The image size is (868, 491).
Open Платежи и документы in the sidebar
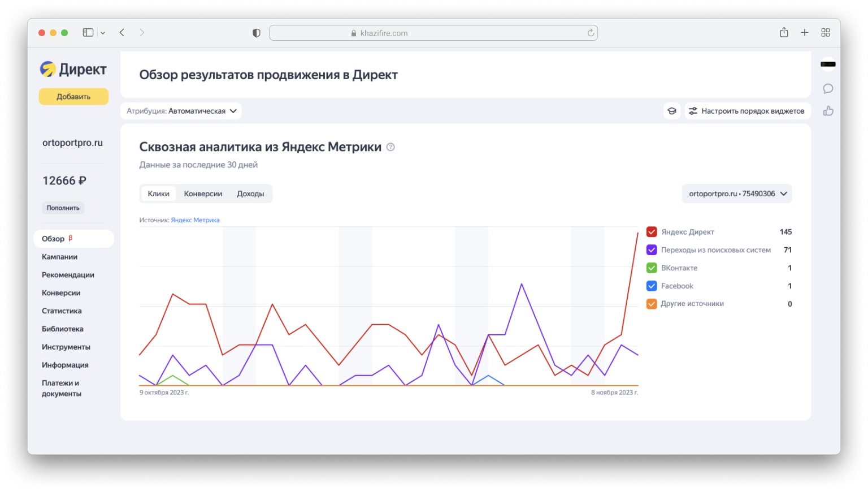pyautogui.click(x=62, y=389)
